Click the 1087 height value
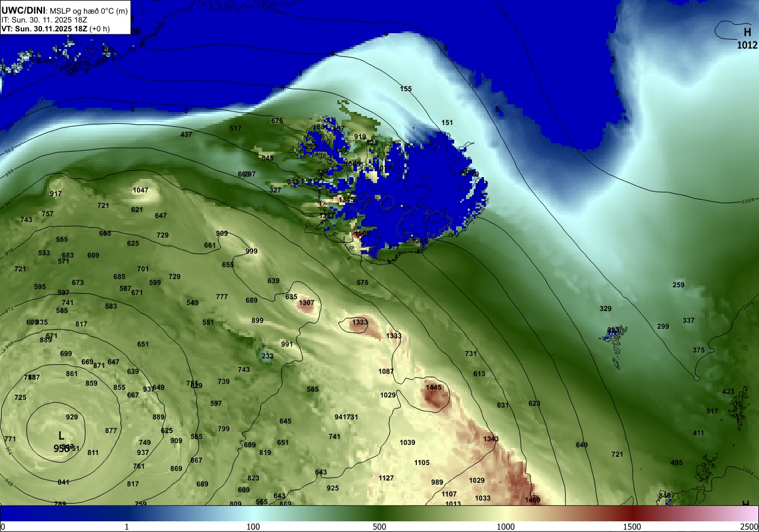 click(386, 371)
